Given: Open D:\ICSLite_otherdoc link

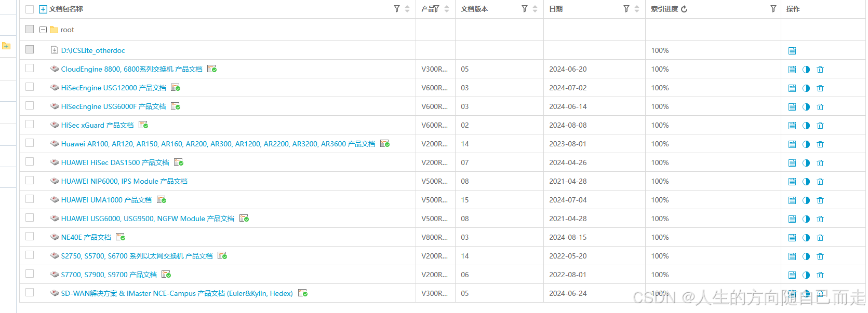Looking at the screenshot, I should [x=93, y=50].
